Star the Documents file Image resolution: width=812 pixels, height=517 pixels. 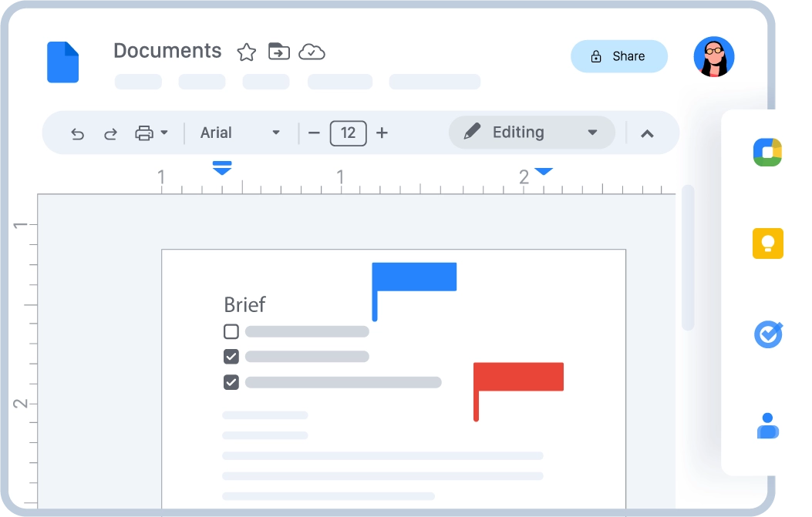(246, 52)
